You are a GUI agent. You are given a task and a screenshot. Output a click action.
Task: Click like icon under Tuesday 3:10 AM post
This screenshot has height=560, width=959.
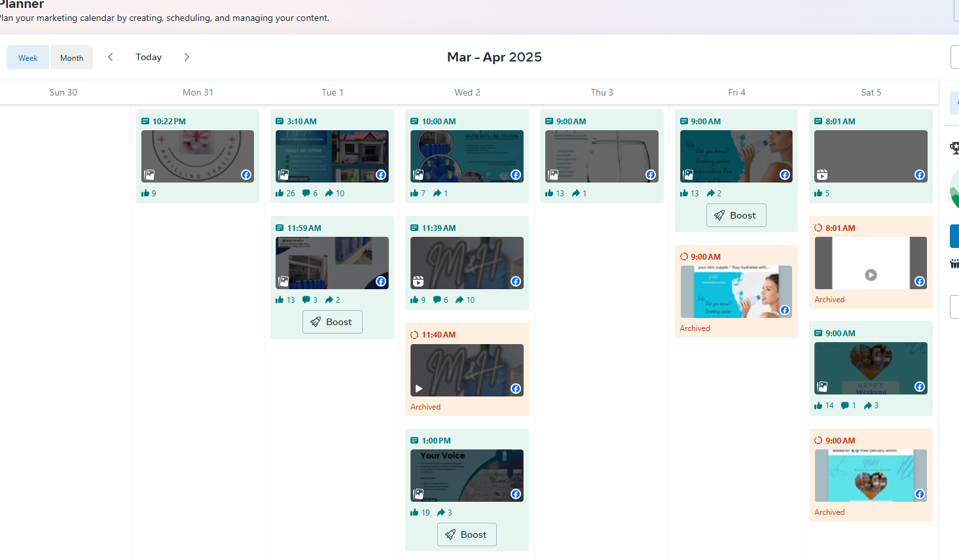[280, 193]
